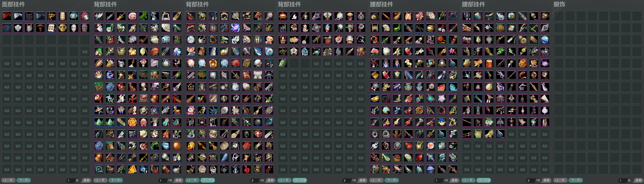Click the snowman globe back accessory
The width and height of the screenshot is (644, 184).
[x=191, y=111]
